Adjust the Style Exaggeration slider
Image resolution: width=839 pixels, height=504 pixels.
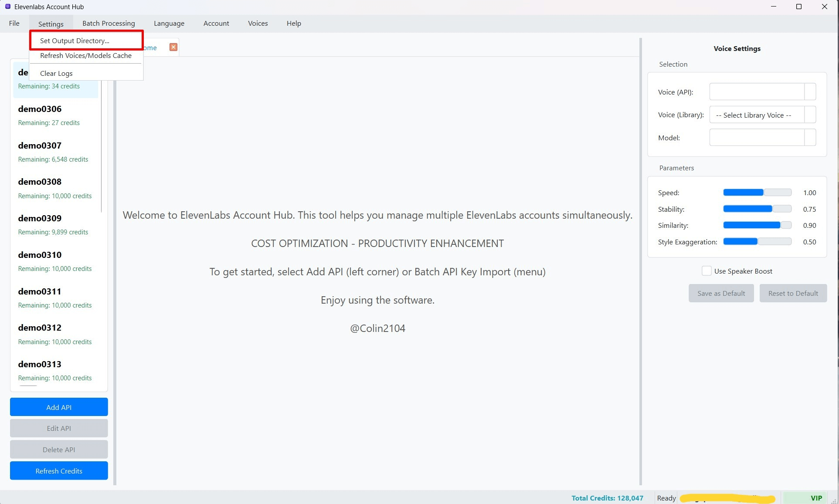[757, 242]
